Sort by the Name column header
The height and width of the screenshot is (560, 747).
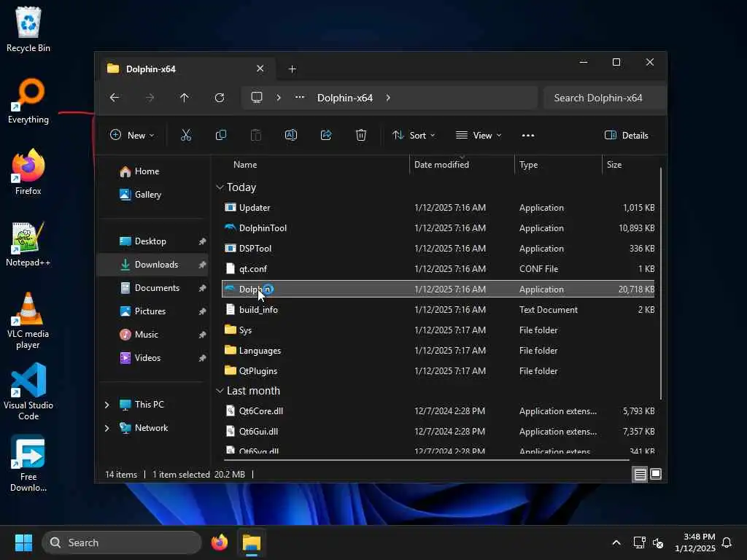(314, 165)
